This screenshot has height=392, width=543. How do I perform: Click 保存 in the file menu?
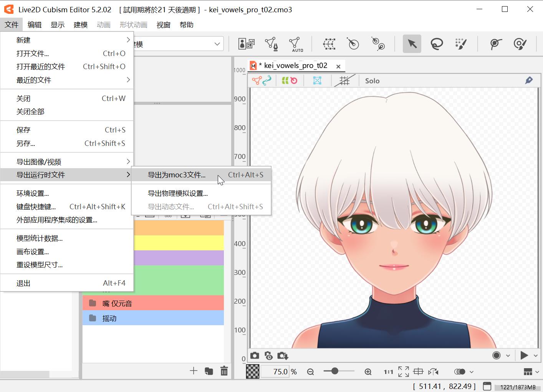coord(67,130)
